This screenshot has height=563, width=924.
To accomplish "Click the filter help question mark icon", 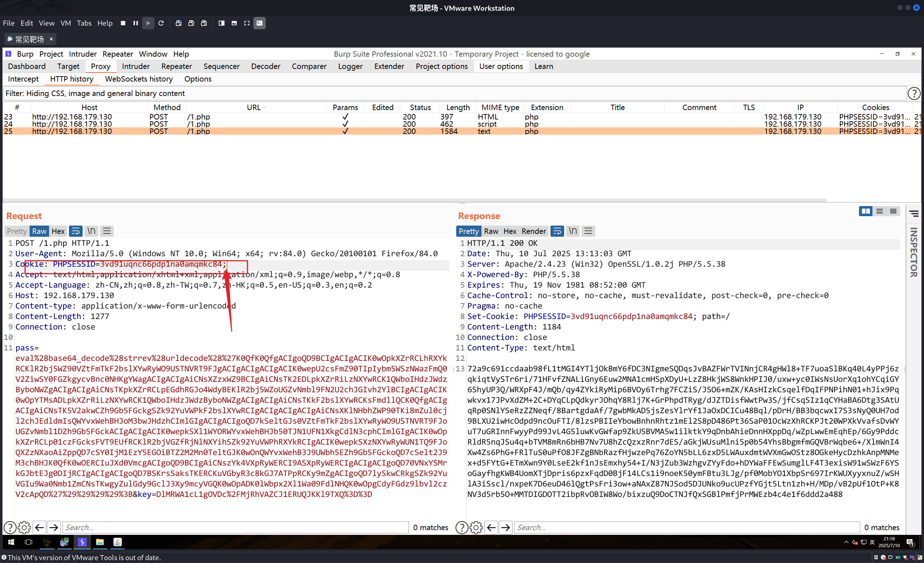I will pyautogui.click(x=914, y=93).
